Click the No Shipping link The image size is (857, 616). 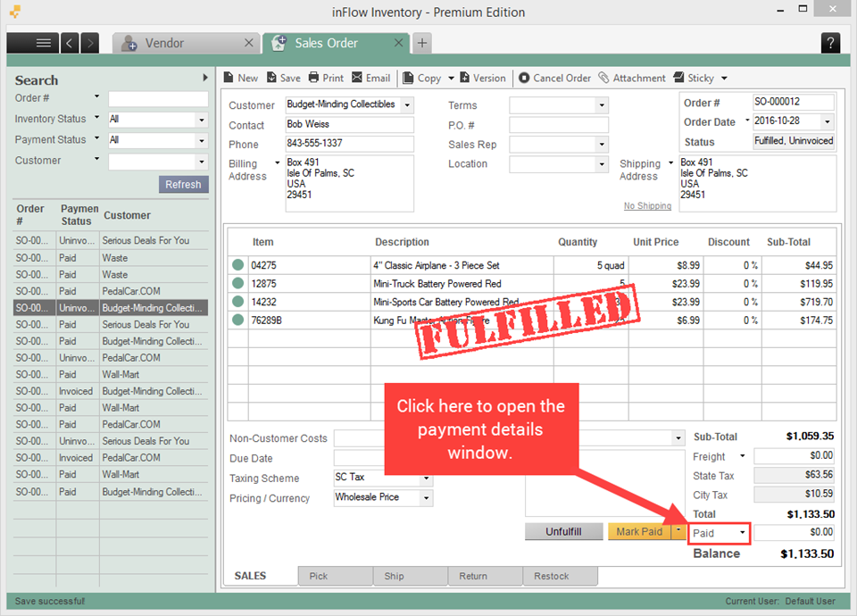tap(648, 205)
